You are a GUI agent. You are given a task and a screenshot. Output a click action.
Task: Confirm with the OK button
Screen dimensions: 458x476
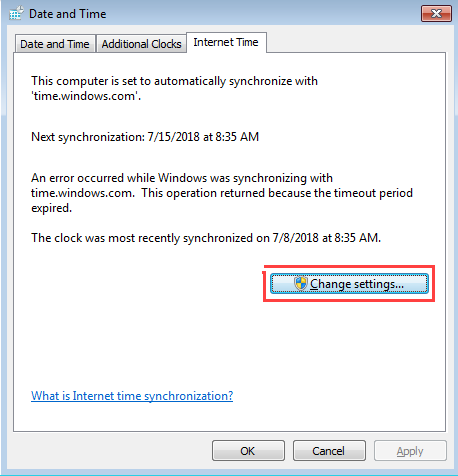click(248, 451)
